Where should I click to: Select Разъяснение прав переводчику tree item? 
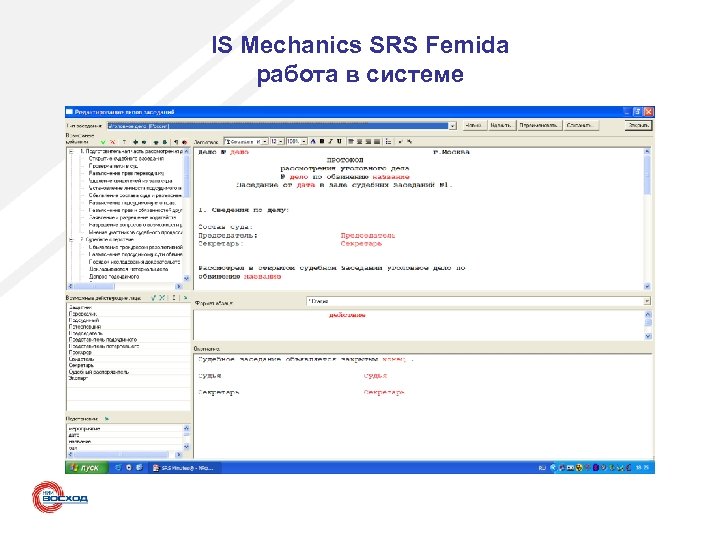[x=126, y=174]
